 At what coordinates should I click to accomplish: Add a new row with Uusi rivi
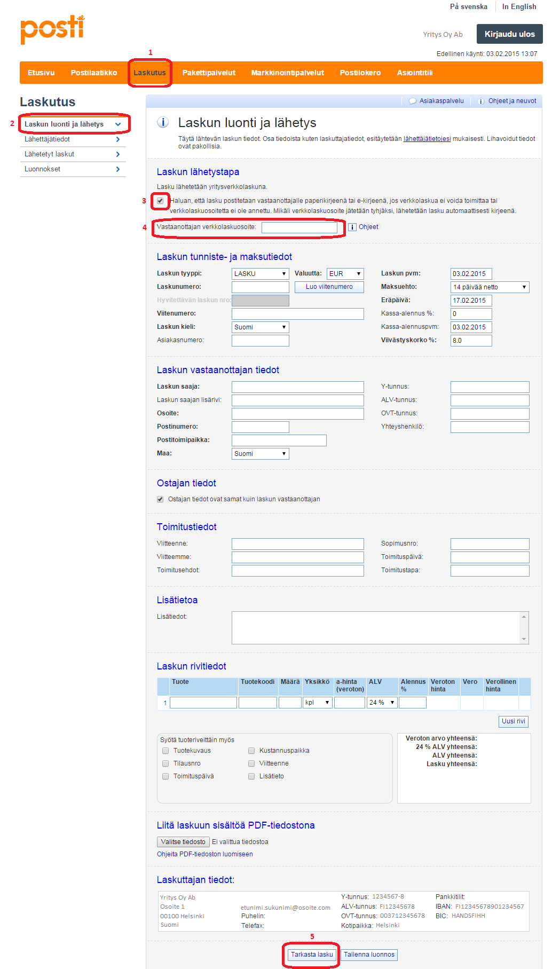(x=514, y=721)
